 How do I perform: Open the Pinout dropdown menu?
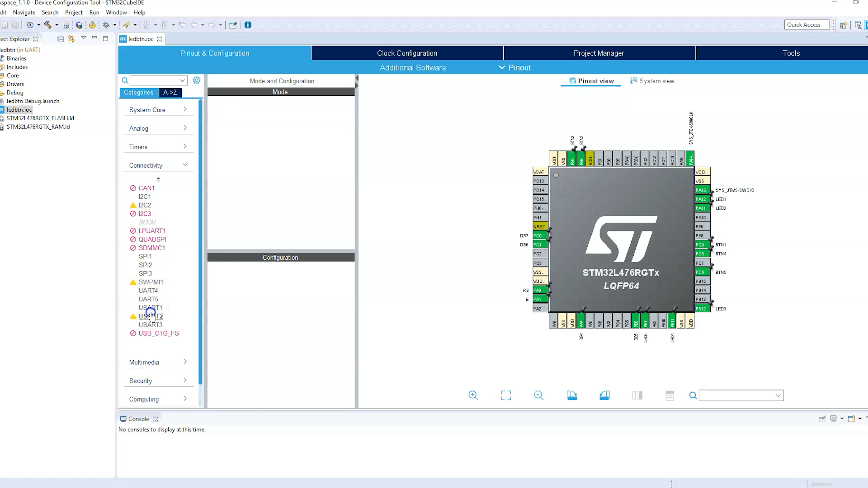tap(514, 67)
